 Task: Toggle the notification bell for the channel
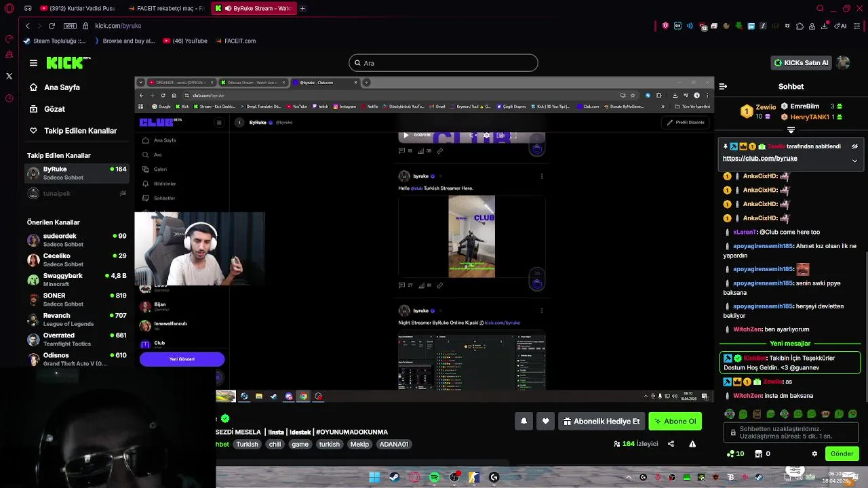coord(524,422)
